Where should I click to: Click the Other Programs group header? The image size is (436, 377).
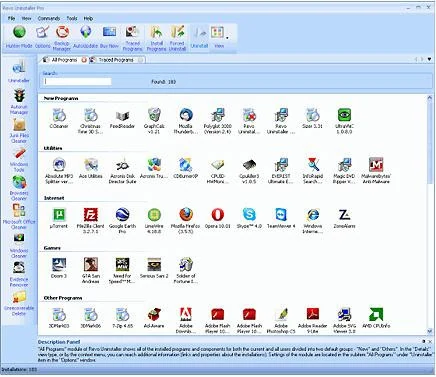pyautogui.click(x=63, y=298)
